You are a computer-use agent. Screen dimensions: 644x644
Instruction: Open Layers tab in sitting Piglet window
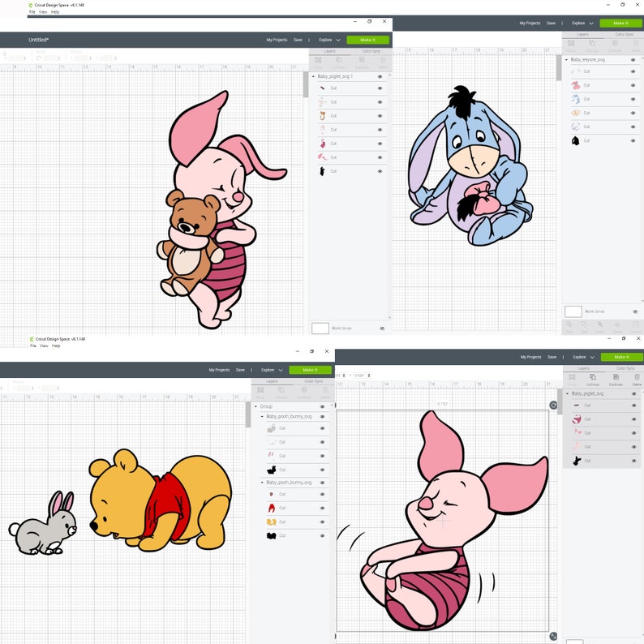point(584,369)
